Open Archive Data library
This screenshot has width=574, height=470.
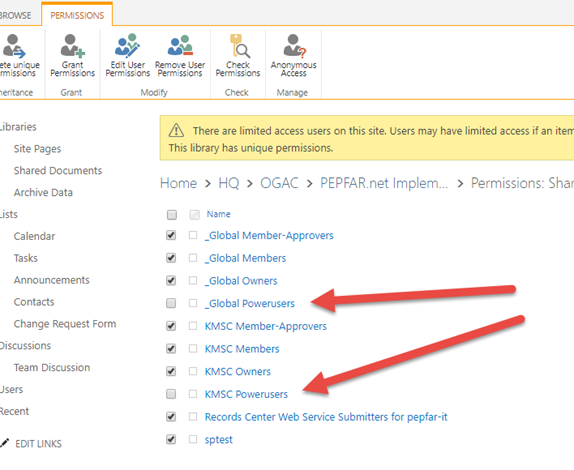pos(43,193)
